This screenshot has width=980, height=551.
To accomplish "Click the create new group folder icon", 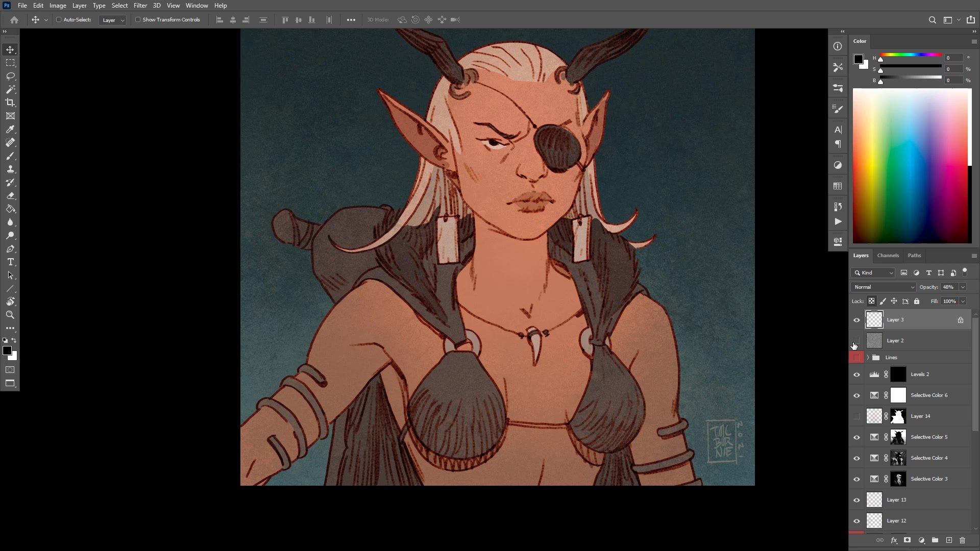I will [x=935, y=540].
